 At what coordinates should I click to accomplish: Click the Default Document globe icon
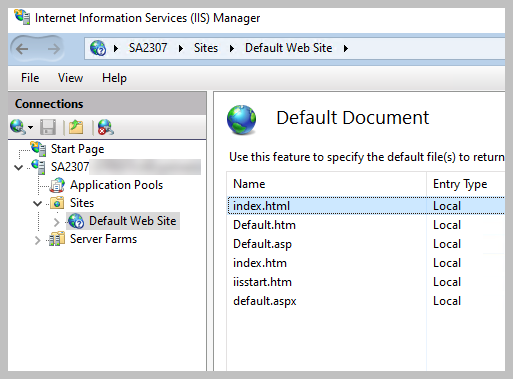242,120
